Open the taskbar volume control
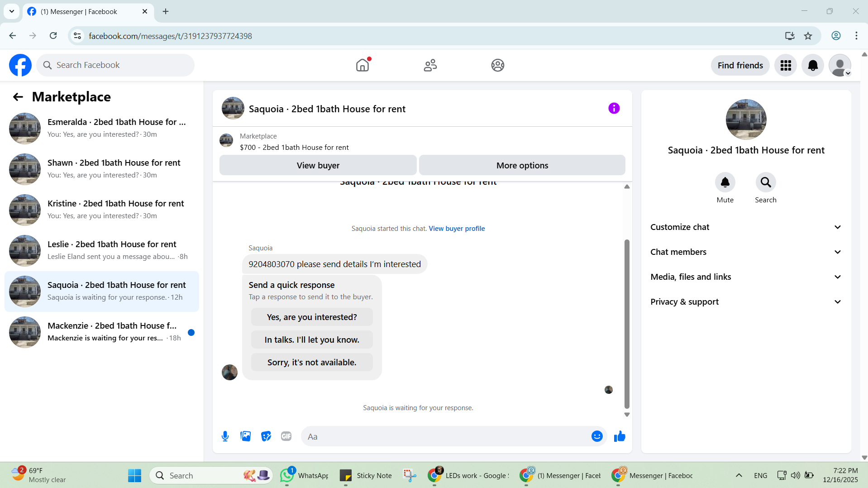Image resolution: width=868 pixels, height=488 pixels. (795, 476)
